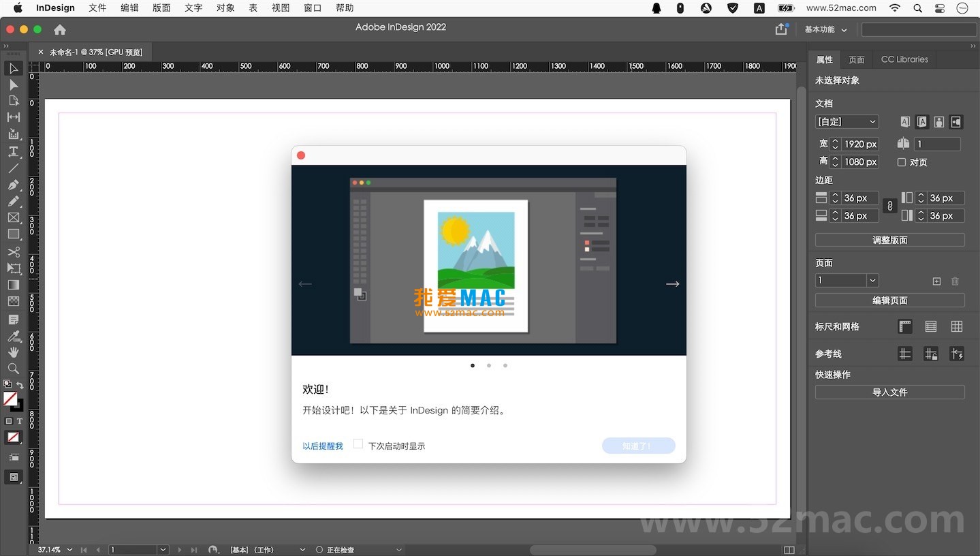Screen dimensions: 980x556
Task: Step the 高 height value spinner
Action: pos(836,161)
